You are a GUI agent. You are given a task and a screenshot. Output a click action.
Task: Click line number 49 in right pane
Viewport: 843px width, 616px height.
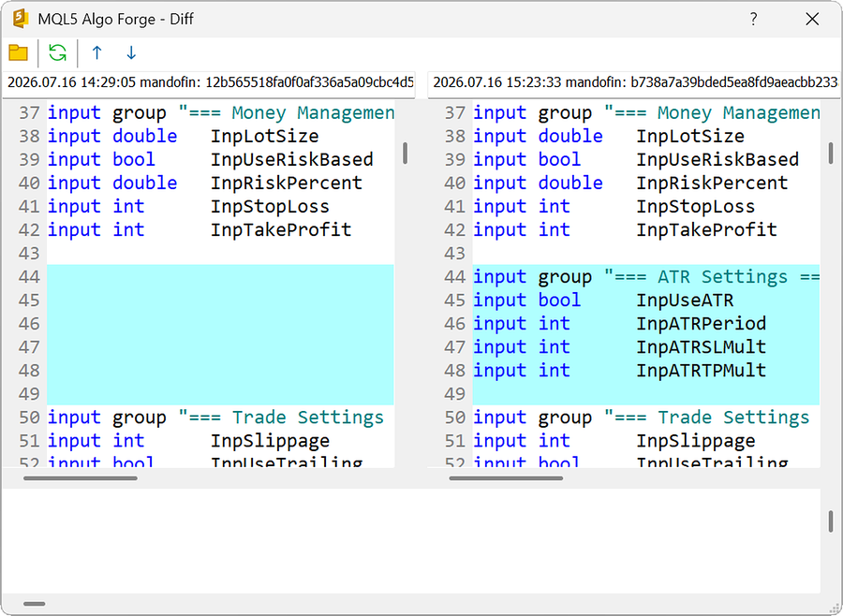pyautogui.click(x=455, y=394)
